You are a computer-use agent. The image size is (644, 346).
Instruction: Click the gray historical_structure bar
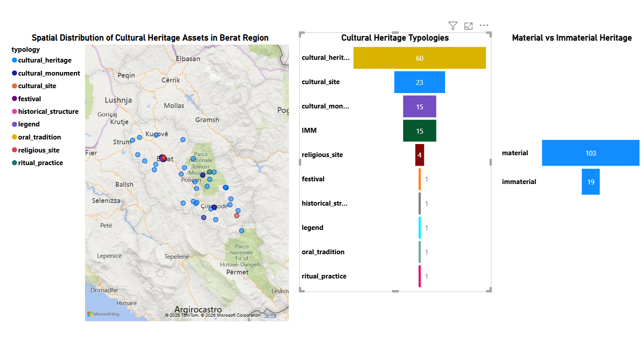419,204
